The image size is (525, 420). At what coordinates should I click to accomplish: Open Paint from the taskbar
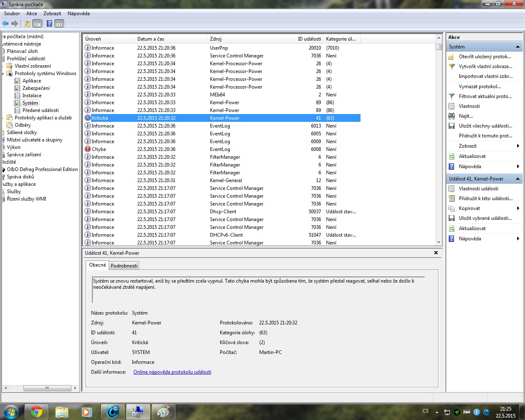pyautogui.click(x=163, y=412)
